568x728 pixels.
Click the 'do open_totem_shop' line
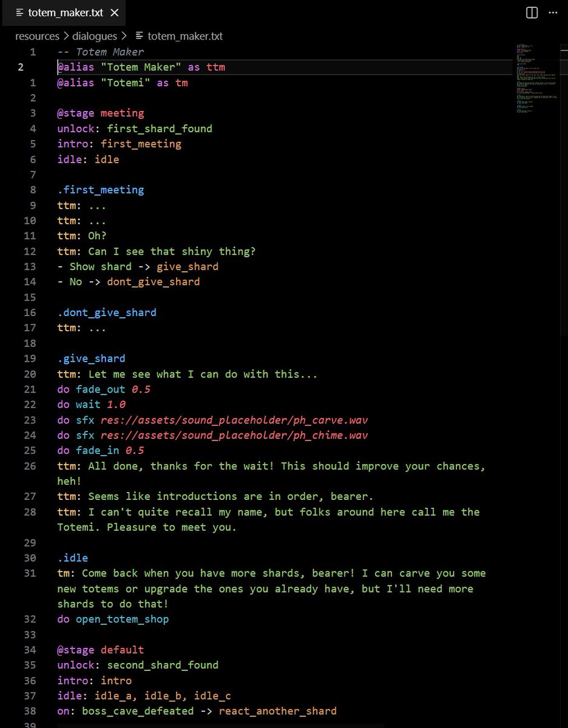113,619
